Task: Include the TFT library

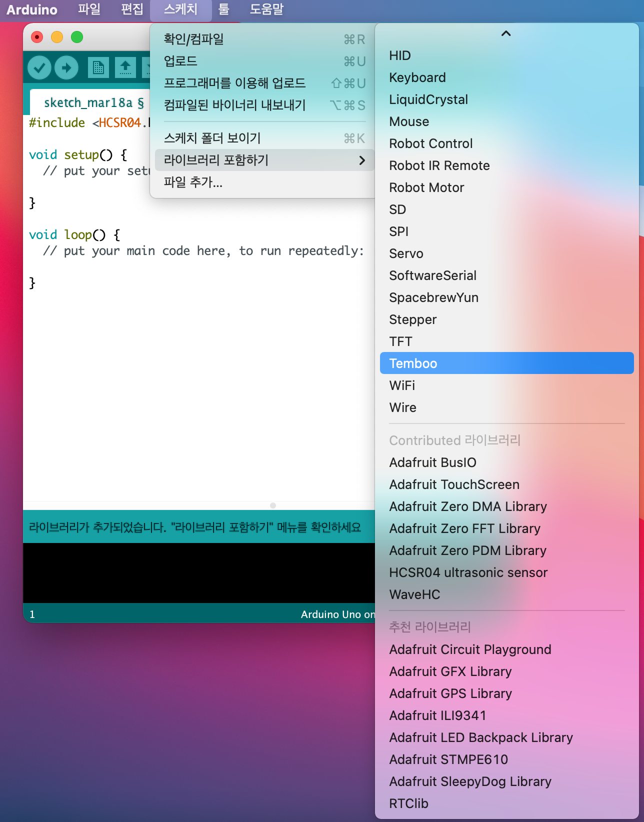Action: click(507, 341)
